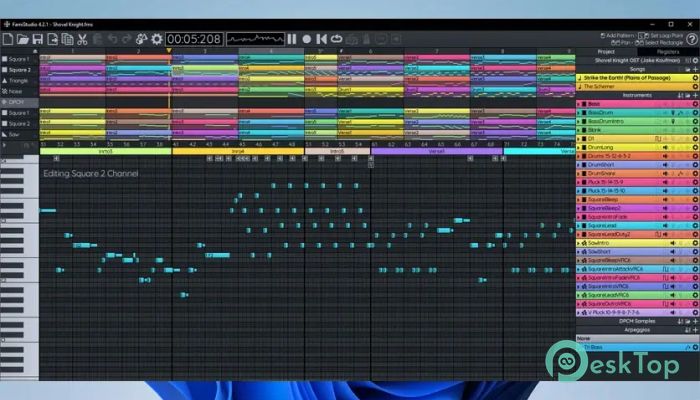The height and width of the screenshot is (400, 700).
Task: Edit the volume envelope icon of SawShort
Action: pos(673,252)
